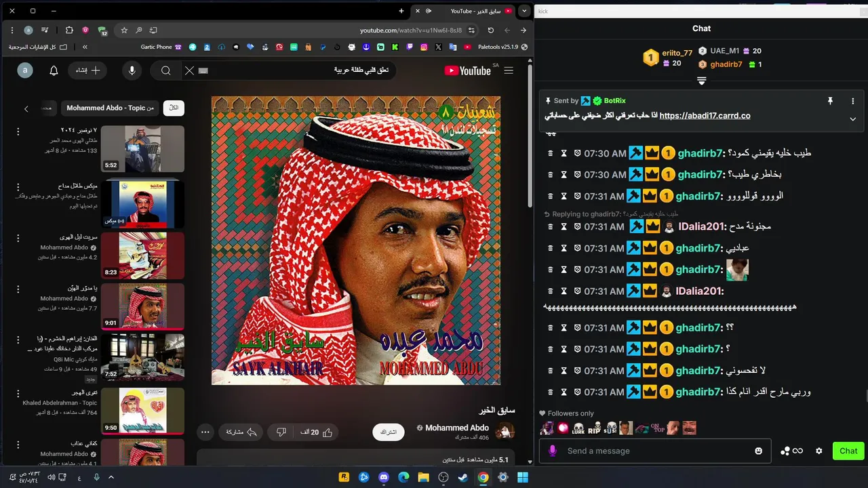The image size is (868, 488).
Task: Show hidden system tray icons
Action: pos(113,477)
